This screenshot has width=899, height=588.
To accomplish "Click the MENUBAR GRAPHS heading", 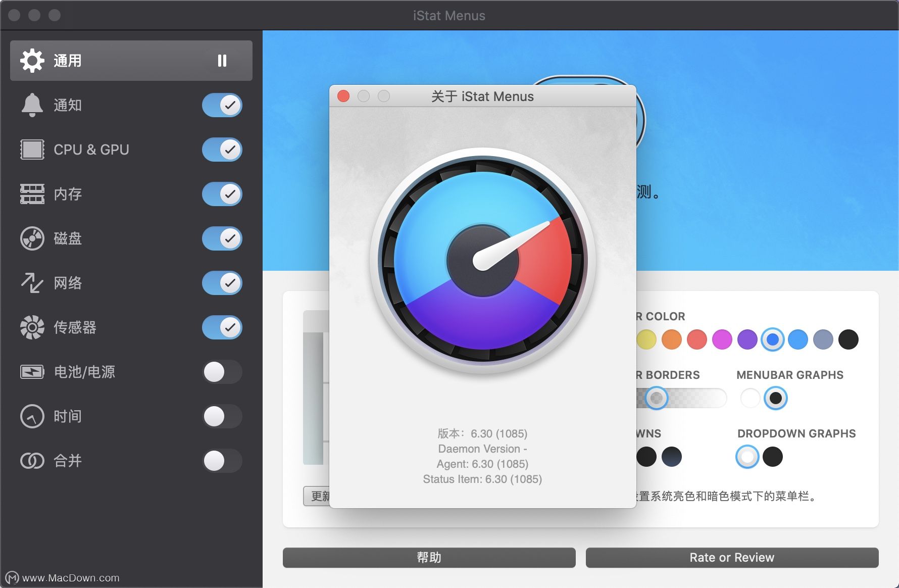I will click(x=790, y=375).
